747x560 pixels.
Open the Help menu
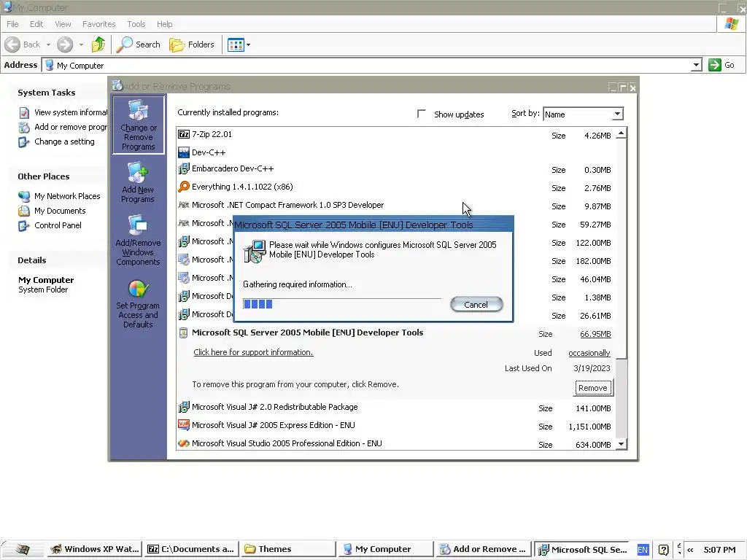tap(164, 24)
